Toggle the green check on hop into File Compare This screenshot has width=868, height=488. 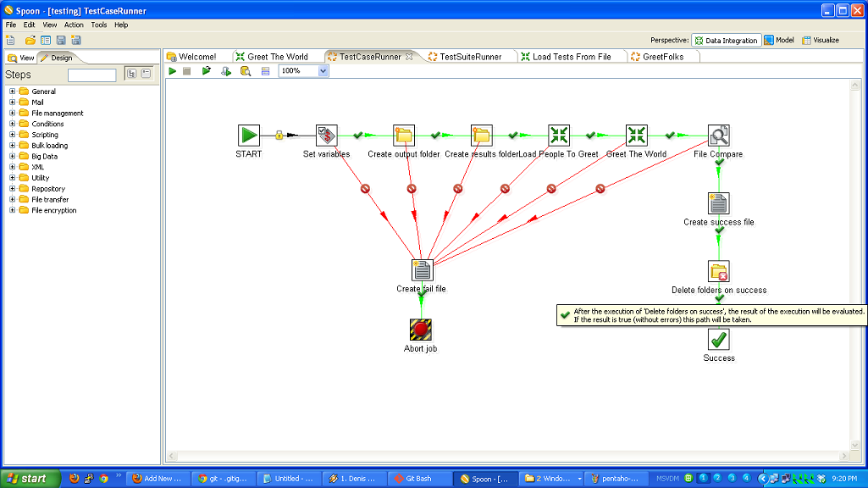tap(670, 136)
